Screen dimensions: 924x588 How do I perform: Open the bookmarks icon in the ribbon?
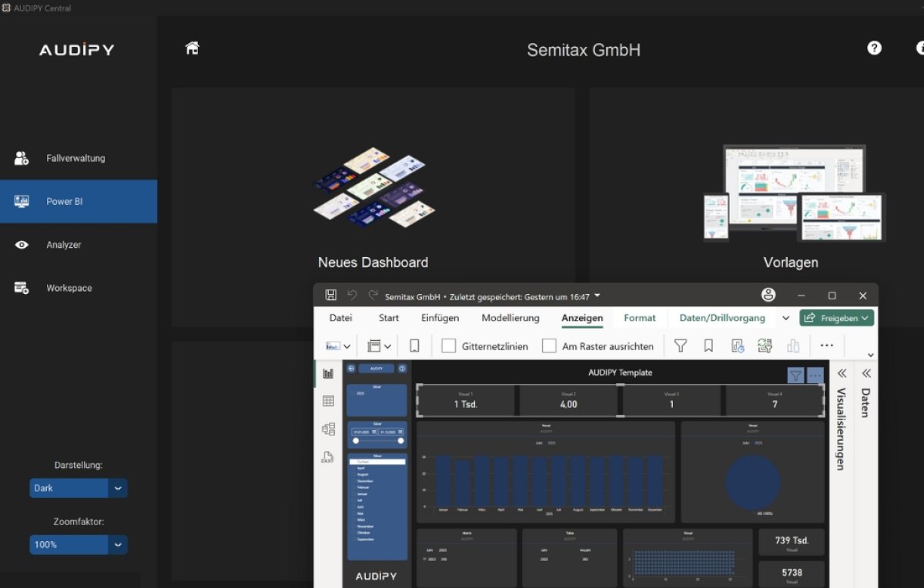pyautogui.click(x=708, y=346)
